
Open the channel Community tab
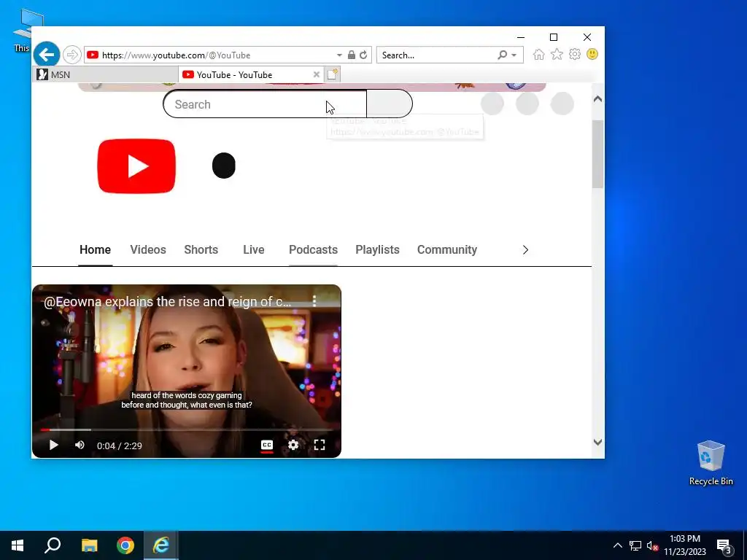tap(447, 249)
